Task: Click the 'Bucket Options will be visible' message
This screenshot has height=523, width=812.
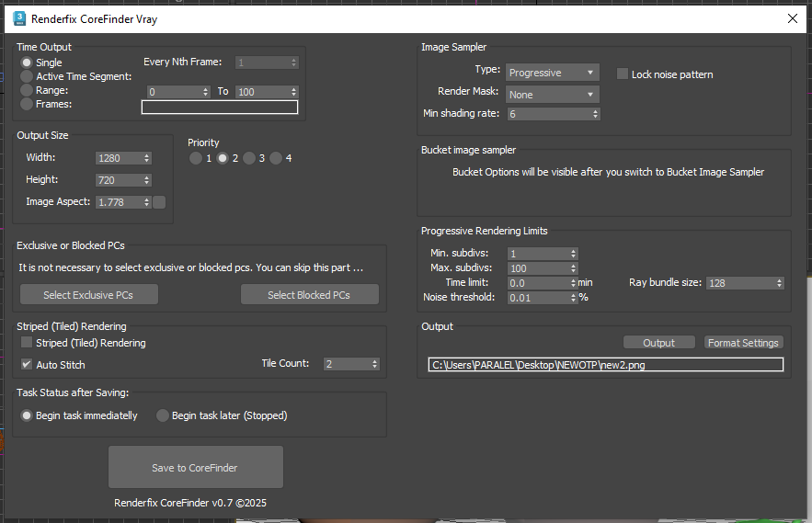Action: (608, 172)
